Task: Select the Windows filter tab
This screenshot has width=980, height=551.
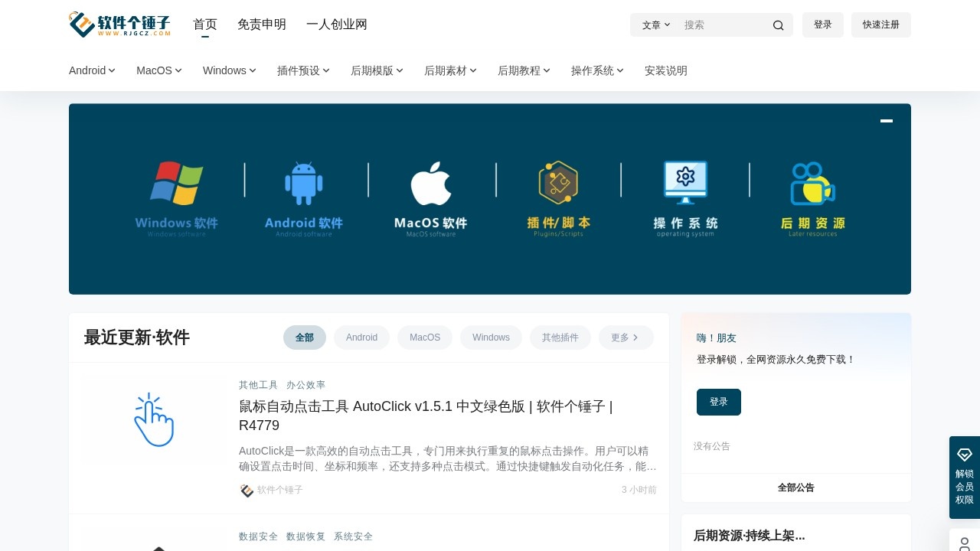Action: (491, 337)
